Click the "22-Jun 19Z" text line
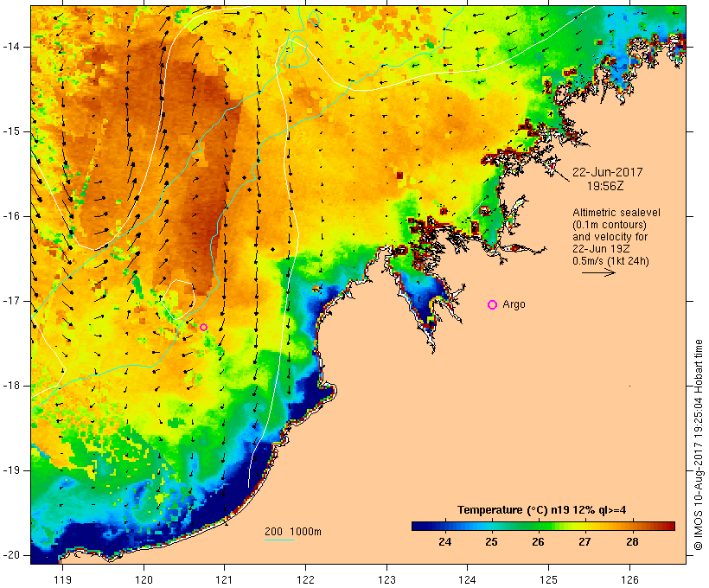 tap(601, 249)
